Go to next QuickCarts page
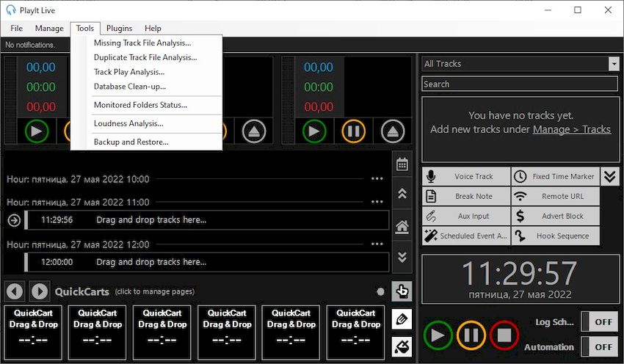This screenshot has width=624, height=364. [x=40, y=291]
